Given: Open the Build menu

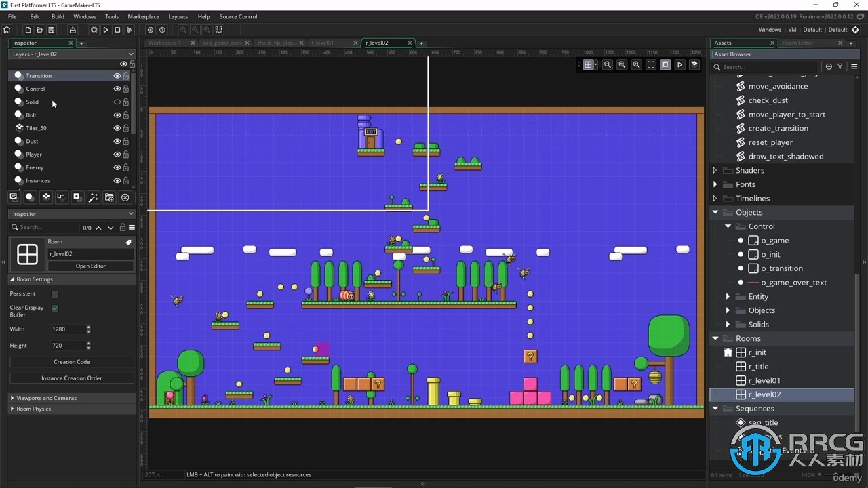Looking at the screenshot, I should coord(58,16).
